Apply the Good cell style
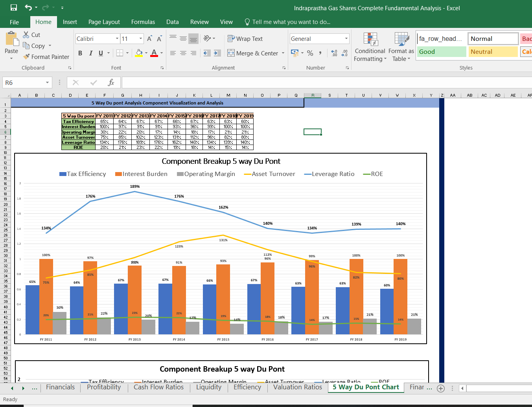The height and width of the screenshot is (407, 532). [442, 52]
